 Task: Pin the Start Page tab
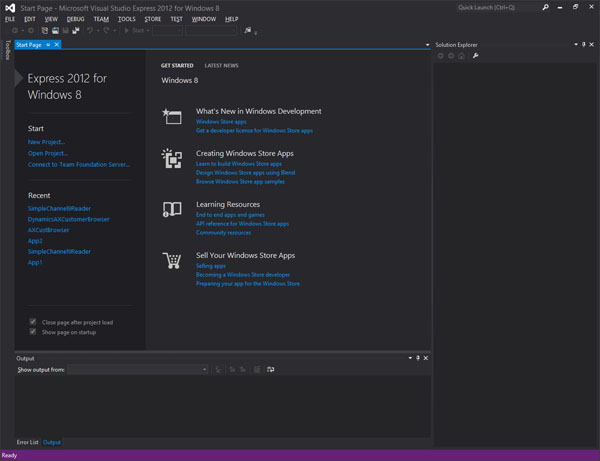click(x=48, y=45)
